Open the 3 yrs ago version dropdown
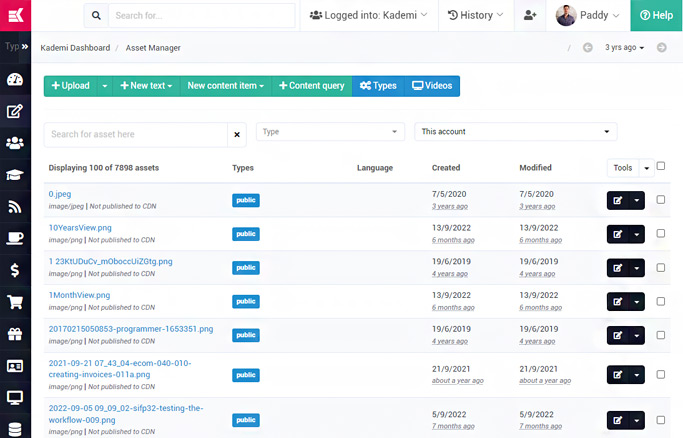 coord(624,47)
